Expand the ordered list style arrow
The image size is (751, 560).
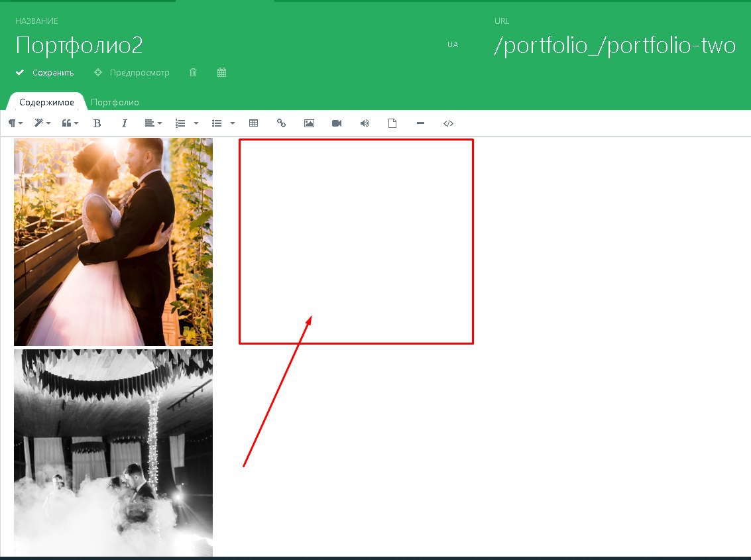coord(196,123)
